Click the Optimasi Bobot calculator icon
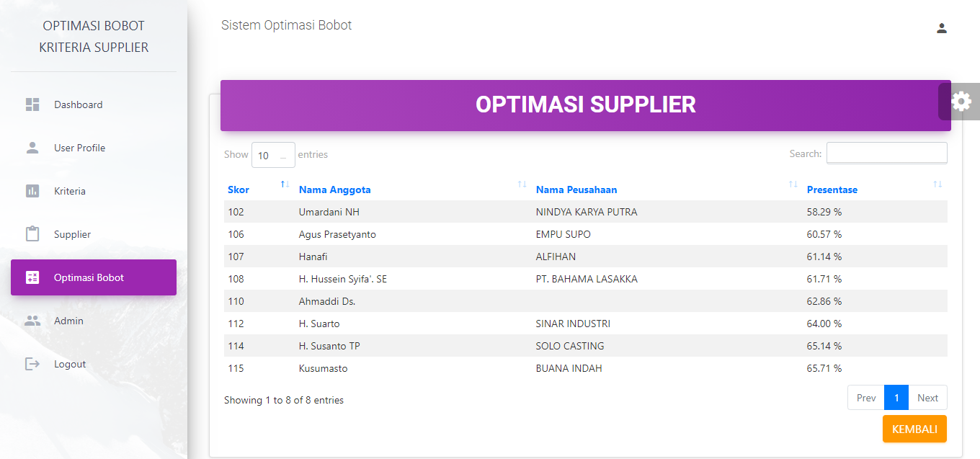Screen dimensions: 980x459 pyautogui.click(x=32, y=277)
